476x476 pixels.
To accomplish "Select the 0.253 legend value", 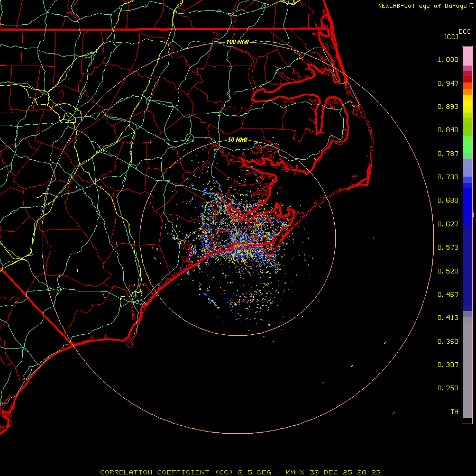I will [x=448, y=388].
